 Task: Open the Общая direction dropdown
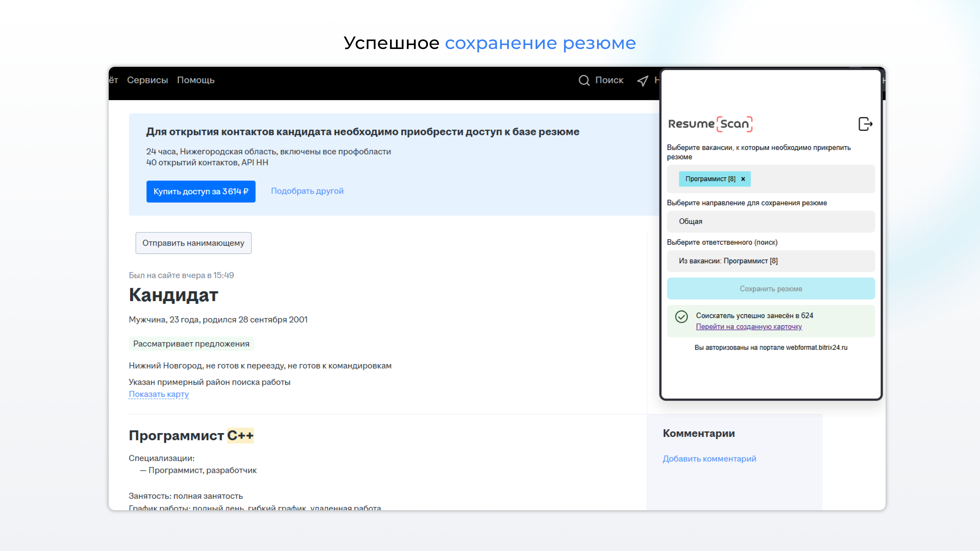pos(771,221)
